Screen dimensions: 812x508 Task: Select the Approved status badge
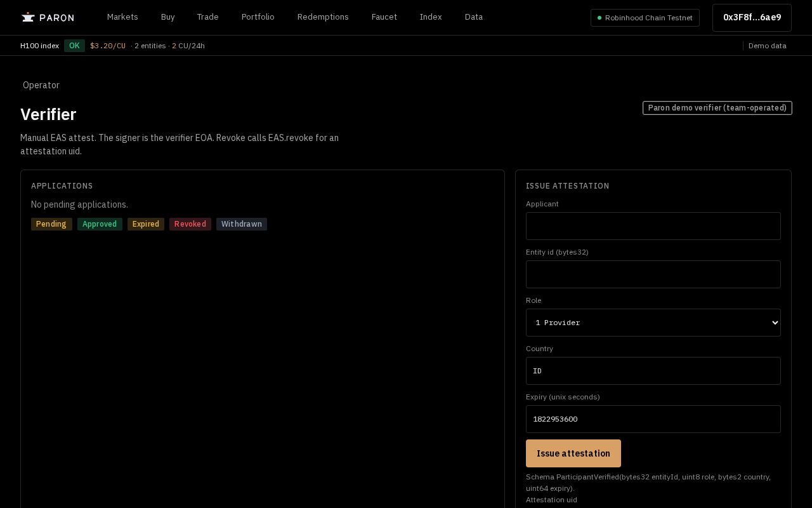click(100, 224)
